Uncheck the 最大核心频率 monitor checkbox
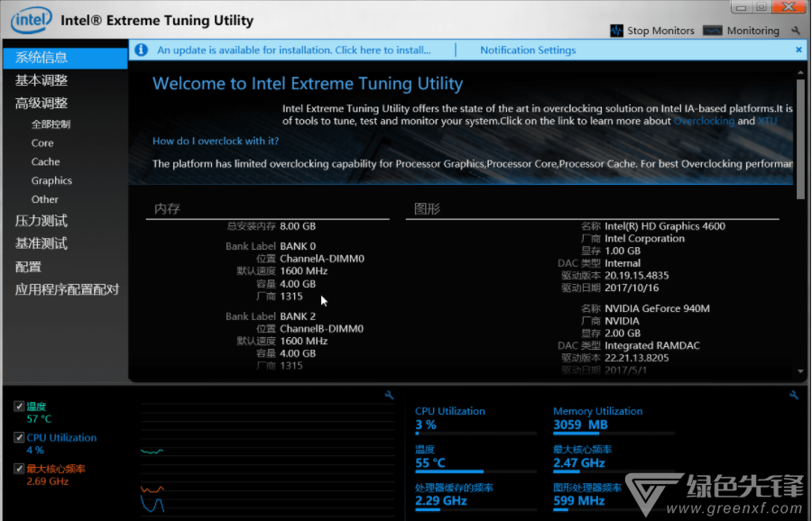The width and height of the screenshot is (812, 521). tap(19, 469)
